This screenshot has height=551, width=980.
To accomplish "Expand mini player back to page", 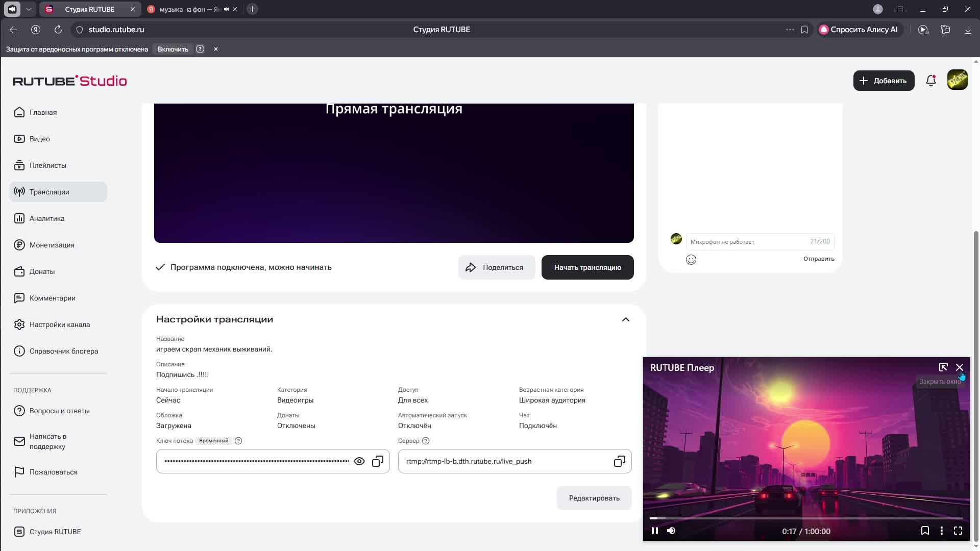I will click(x=943, y=367).
